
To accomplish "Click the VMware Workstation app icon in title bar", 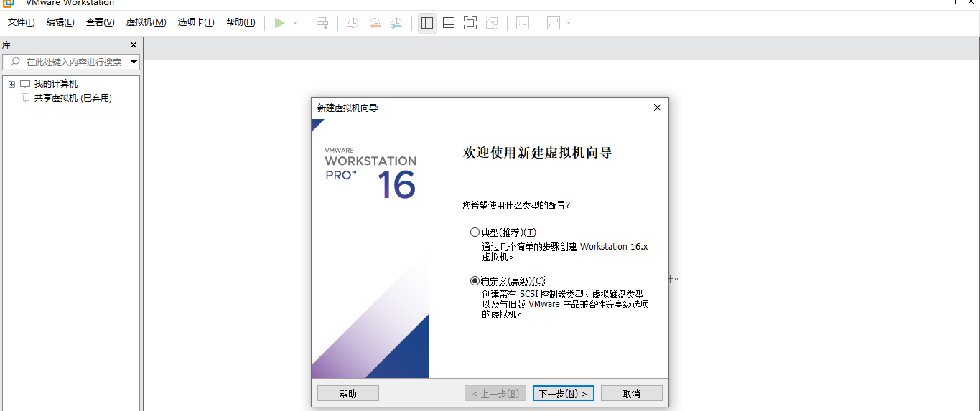I will tap(9, 2).
